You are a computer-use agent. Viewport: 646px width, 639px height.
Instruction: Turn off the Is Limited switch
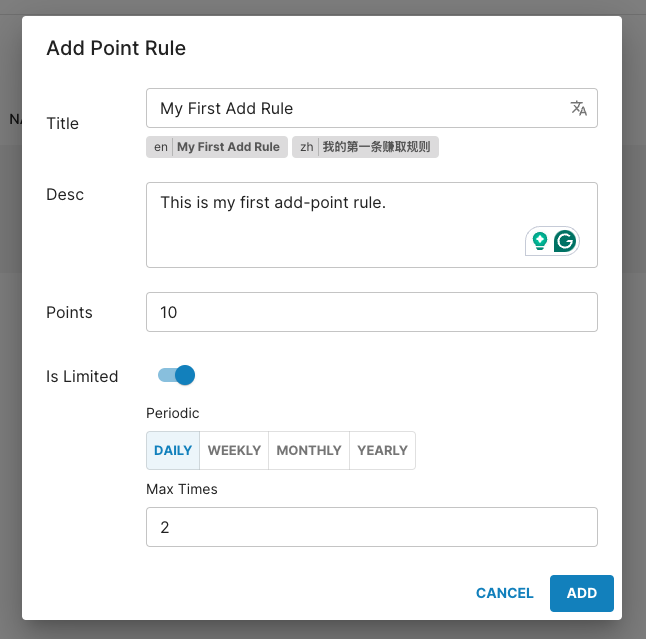(x=176, y=375)
